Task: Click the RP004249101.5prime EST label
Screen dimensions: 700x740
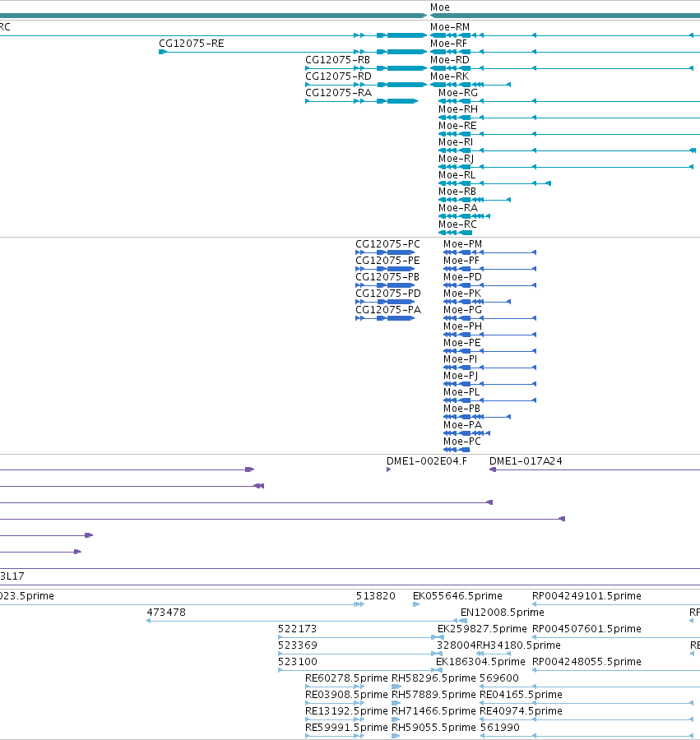Action: 586,596
